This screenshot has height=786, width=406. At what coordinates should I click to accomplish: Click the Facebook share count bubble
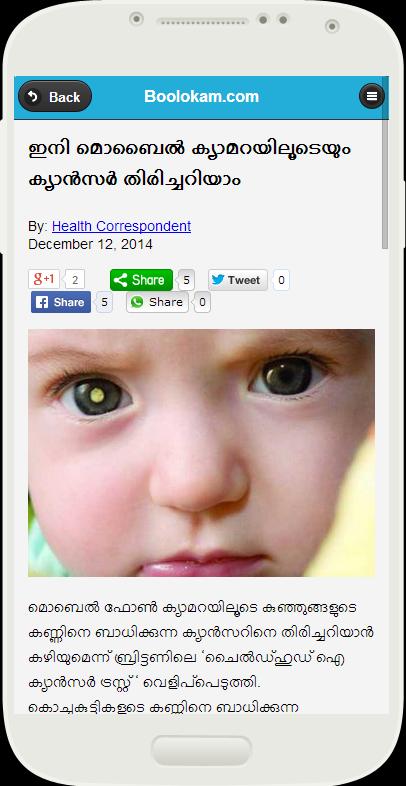tap(104, 302)
